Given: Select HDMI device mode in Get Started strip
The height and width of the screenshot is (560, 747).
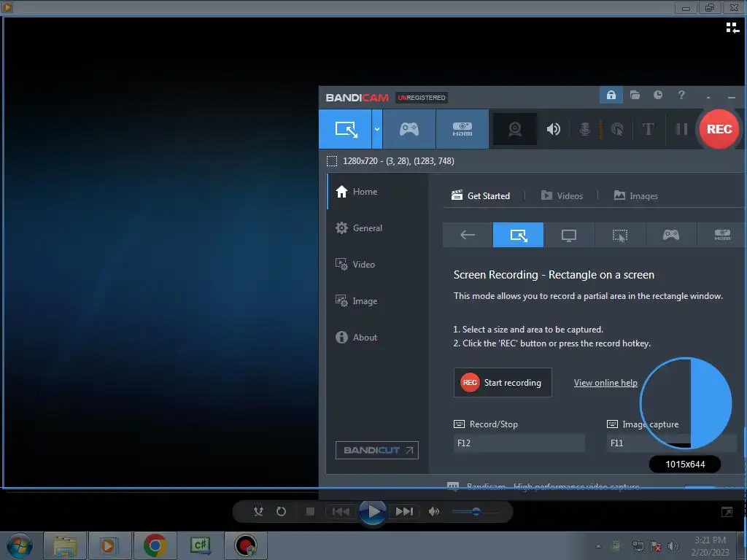Looking at the screenshot, I should (721, 235).
